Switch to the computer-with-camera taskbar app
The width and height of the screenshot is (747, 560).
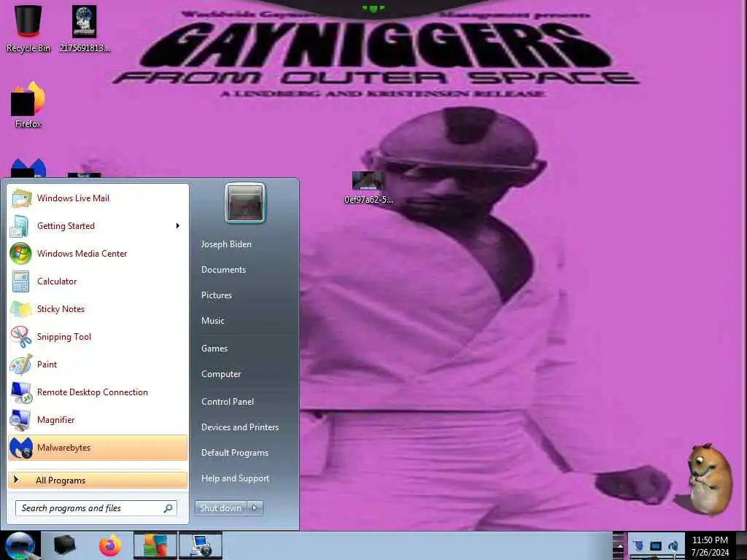coord(201,545)
